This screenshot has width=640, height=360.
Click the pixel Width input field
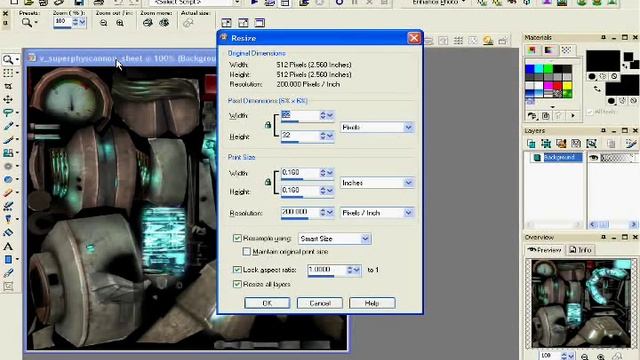coord(300,115)
